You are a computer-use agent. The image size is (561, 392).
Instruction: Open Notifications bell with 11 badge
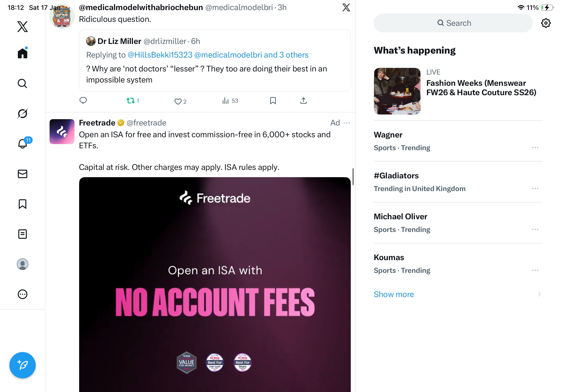pyautogui.click(x=23, y=143)
